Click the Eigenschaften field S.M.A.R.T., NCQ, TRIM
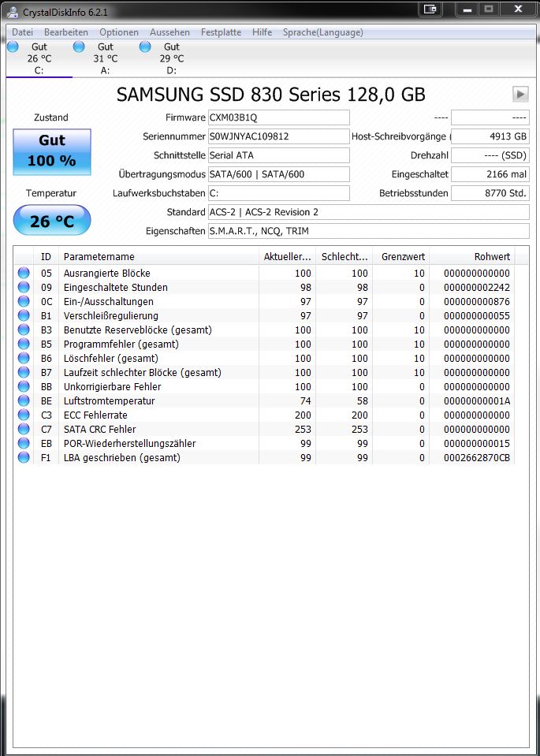The height and width of the screenshot is (756, 540). click(x=368, y=231)
